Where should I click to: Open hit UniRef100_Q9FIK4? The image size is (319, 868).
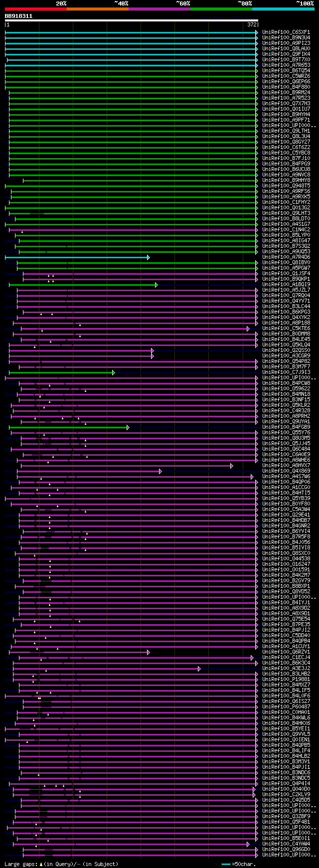(x=286, y=54)
